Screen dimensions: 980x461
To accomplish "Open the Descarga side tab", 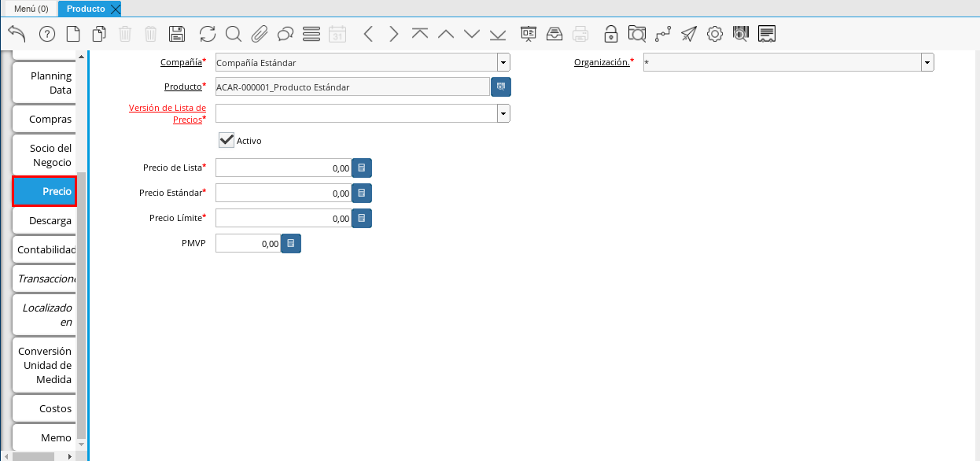I will (x=46, y=220).
